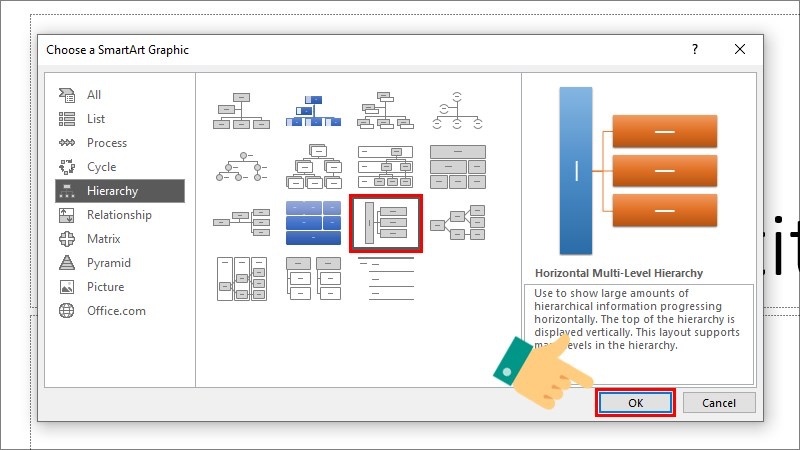Pick the Horizontal Multi-Level Hierarchy layout
This screenshot has height=450, width=800.
(386, 222)
